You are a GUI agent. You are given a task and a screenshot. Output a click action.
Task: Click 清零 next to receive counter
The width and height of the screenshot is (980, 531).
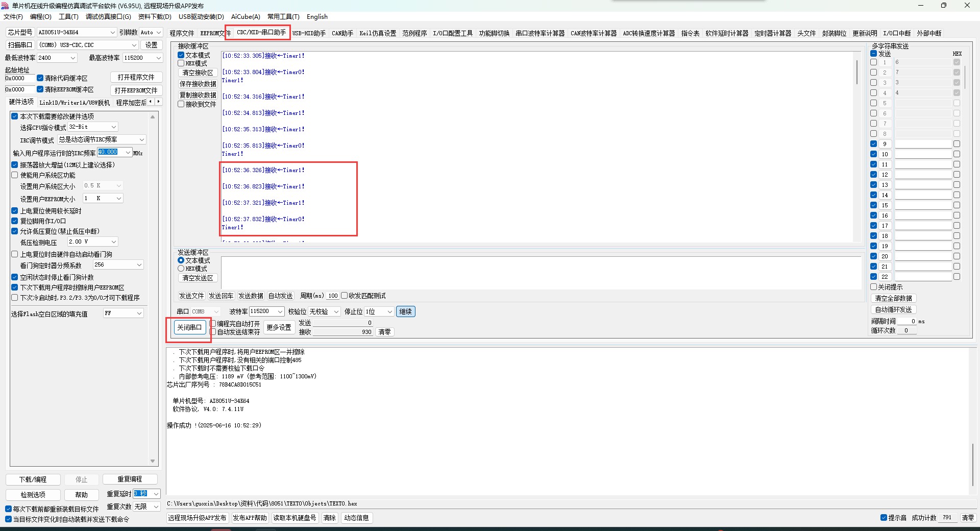[384, 332]
